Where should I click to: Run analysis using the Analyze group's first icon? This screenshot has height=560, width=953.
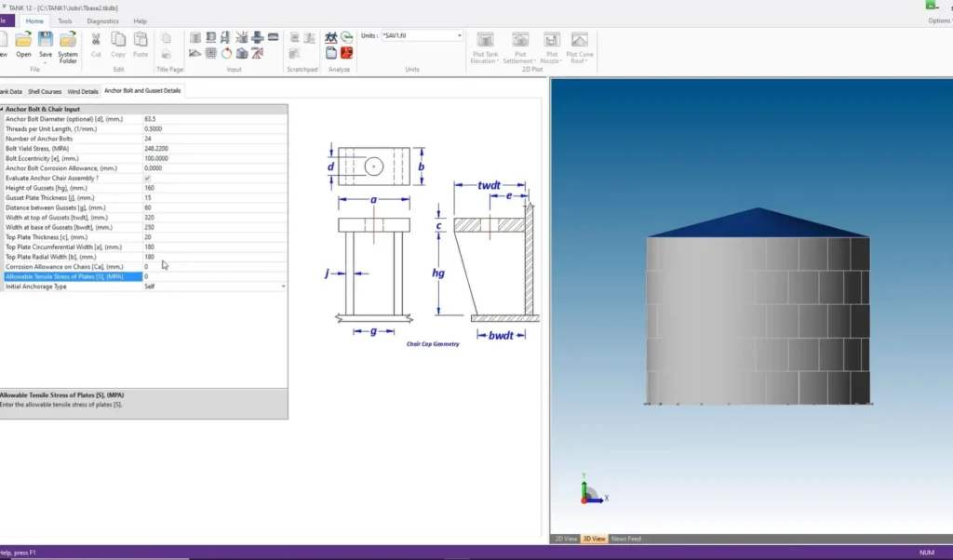point(331,37)
